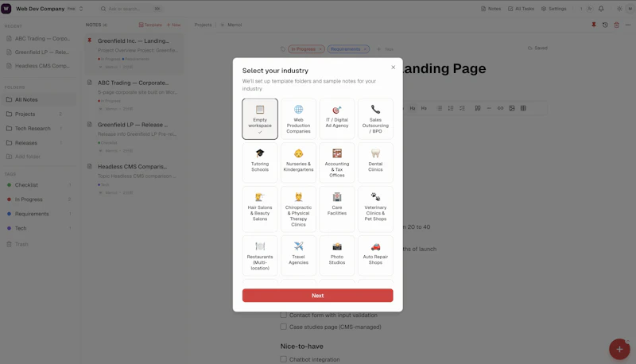636x364 pixels.
Task: Select the Empty workspace industry card
Action: coord(260,118)
